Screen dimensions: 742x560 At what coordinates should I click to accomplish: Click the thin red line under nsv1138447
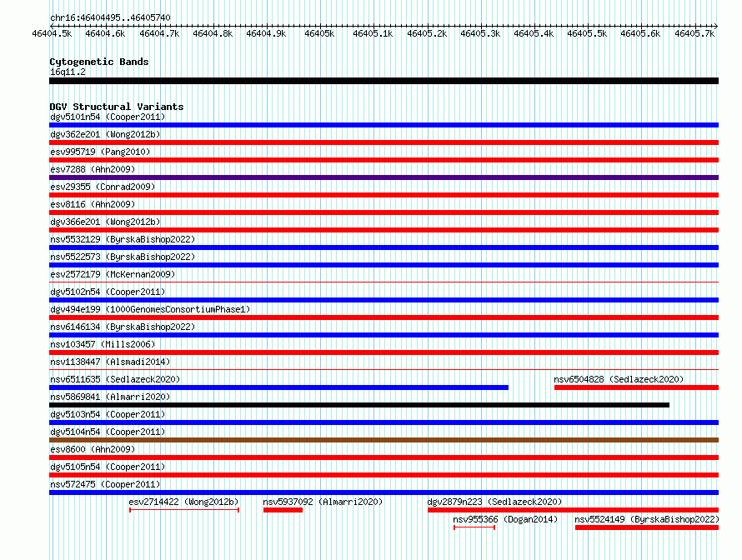click(x=384, y=370)
